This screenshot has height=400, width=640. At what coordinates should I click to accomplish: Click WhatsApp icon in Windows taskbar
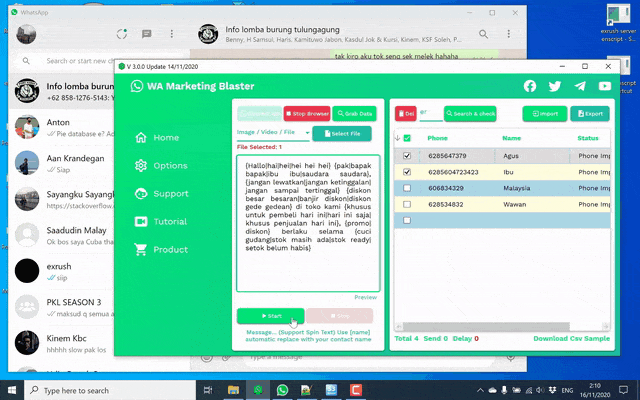282,390
